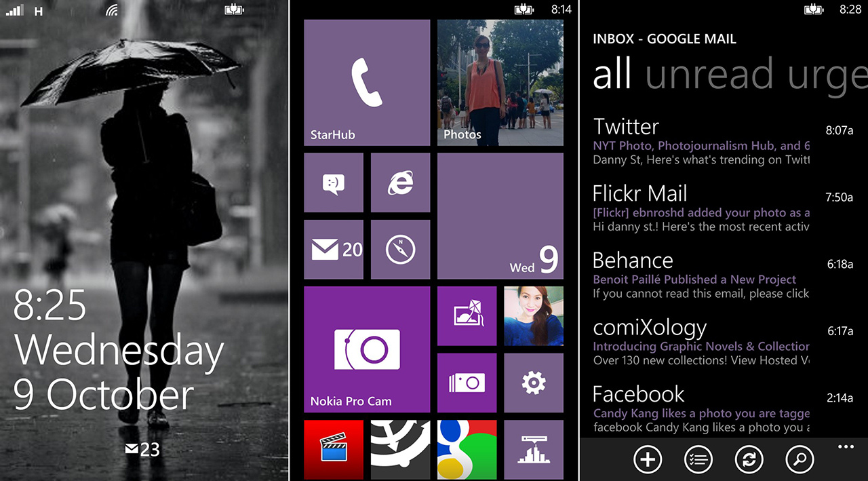The width and height of the screenshot is (868, 481).
Task: Open the red video clapperboard tile
Action: pos(334,450)
